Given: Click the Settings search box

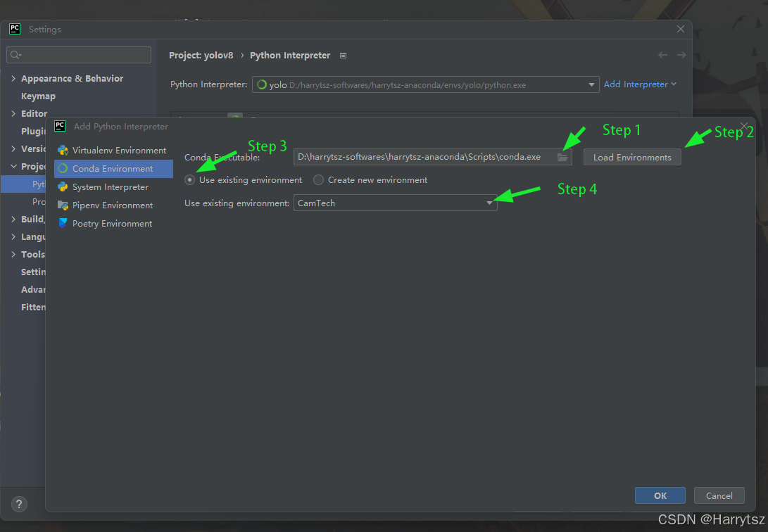Looking at the screenshot, I should (x=79, y=55).
